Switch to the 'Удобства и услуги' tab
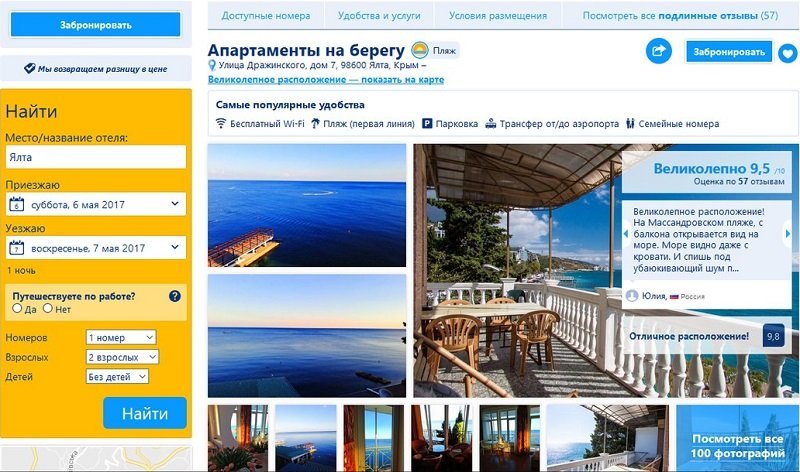Image resolution: width=800 pixels, height=472 pixels. click(379, 16)
